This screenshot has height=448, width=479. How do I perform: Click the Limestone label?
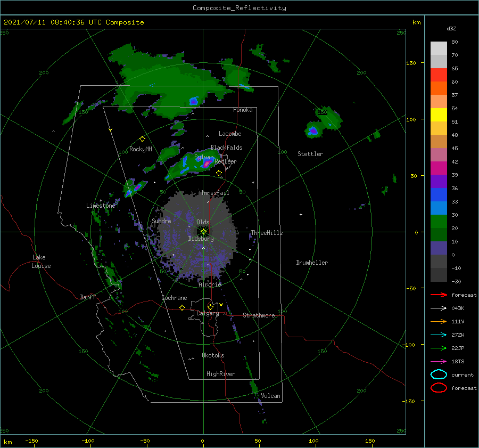[101, 206]
